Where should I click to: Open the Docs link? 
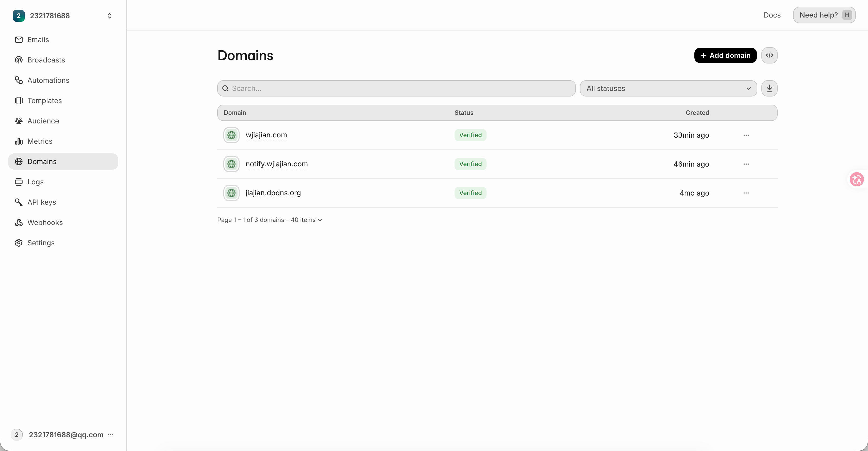772,15
